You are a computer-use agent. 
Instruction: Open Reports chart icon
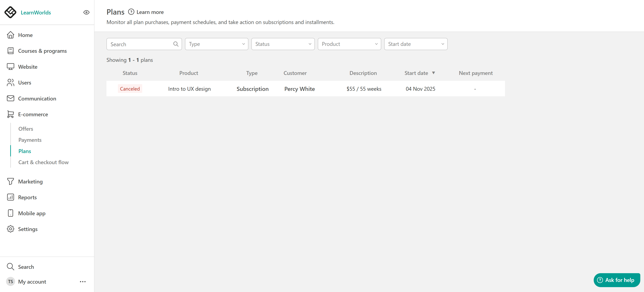click(x=11, y=197)
